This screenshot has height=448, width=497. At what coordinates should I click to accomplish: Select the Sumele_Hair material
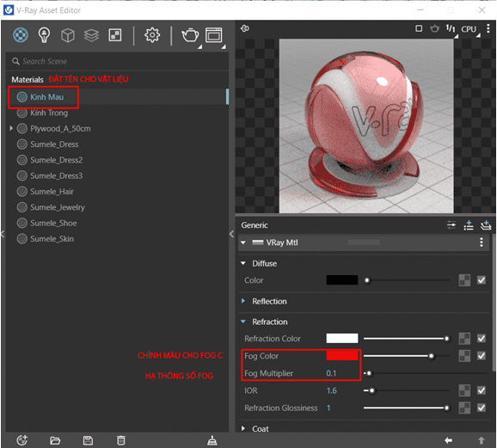[x=117, y=192]
